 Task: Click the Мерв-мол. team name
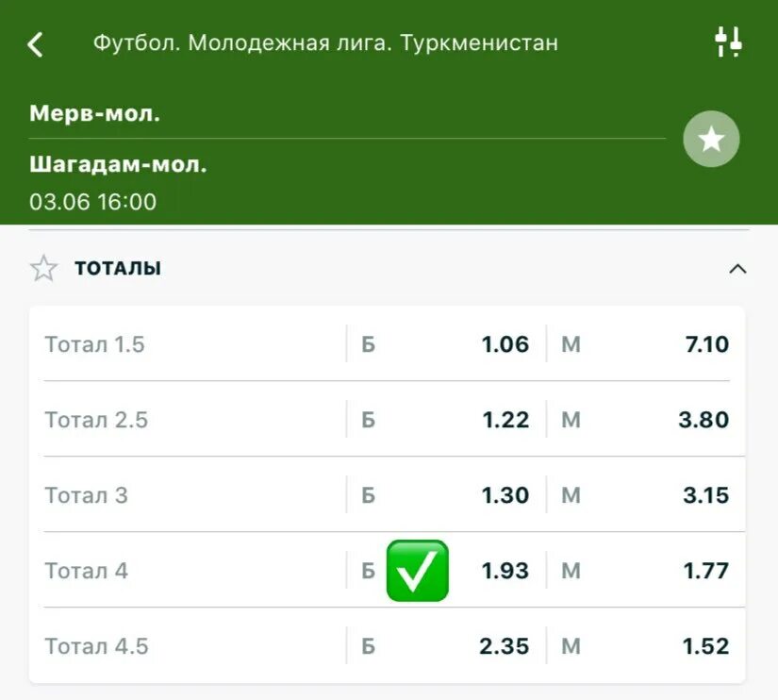[x=94, y=114]
